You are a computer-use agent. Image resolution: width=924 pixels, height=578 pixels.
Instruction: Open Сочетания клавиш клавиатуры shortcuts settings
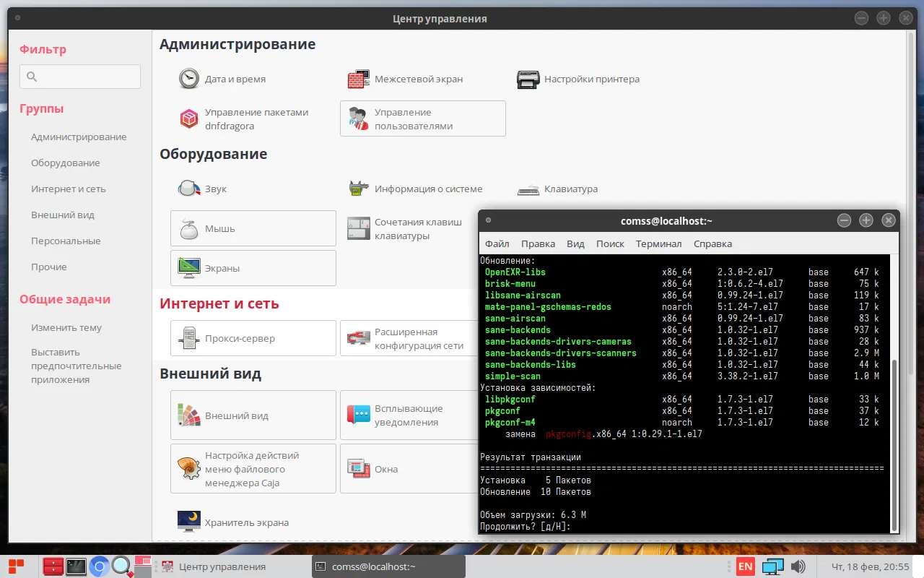tap(406, 228)
